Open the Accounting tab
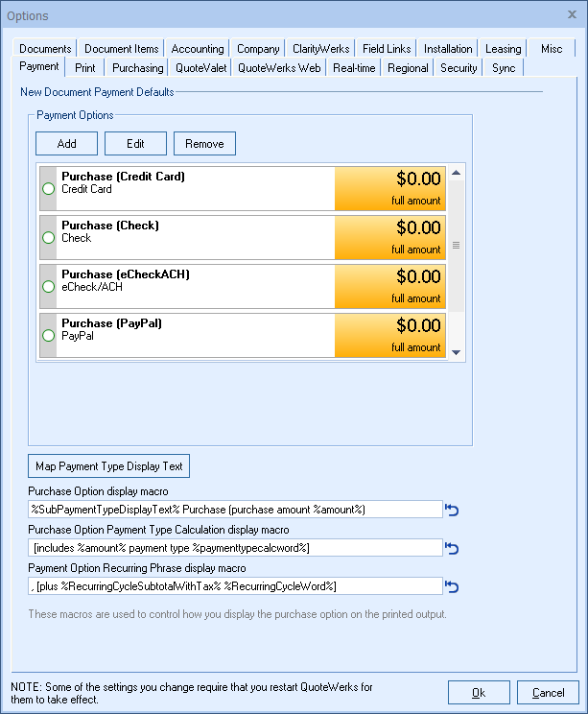 [198, 49]
